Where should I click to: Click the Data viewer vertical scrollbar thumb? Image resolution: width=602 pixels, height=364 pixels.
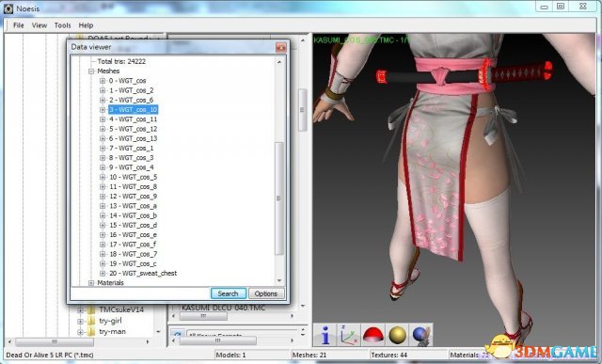click(279, 198)
